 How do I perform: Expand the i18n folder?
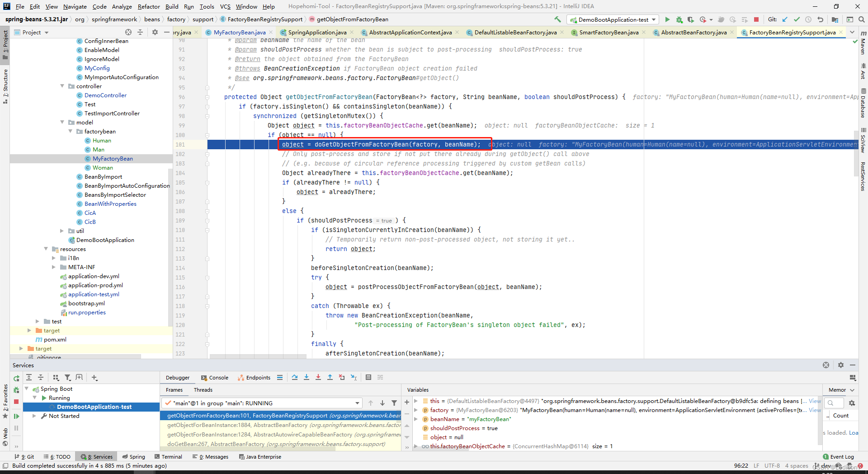54,258
